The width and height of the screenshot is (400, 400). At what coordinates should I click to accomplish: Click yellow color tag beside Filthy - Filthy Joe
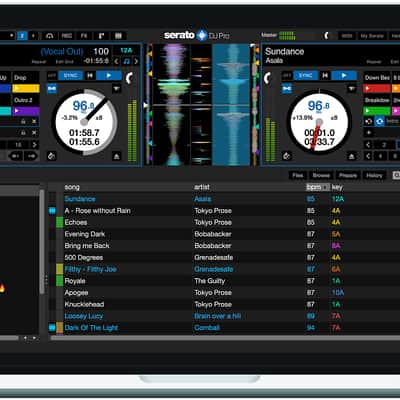(59, 269)
